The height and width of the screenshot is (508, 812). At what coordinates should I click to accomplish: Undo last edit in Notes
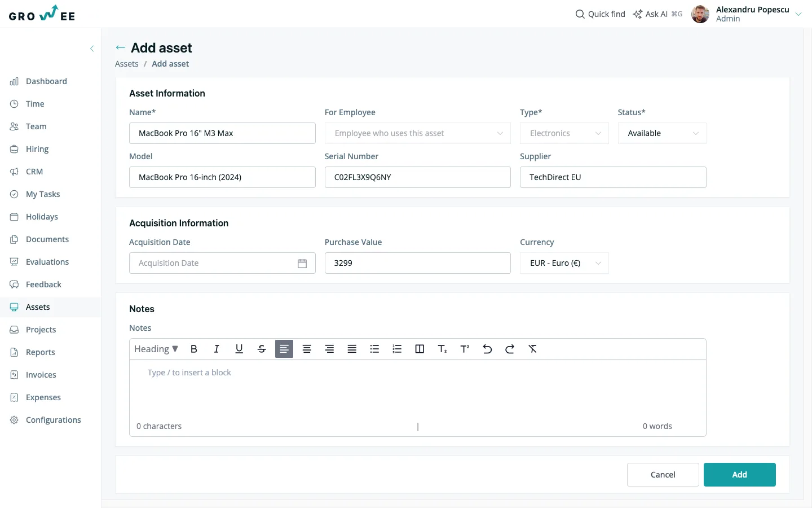click(487, 349)
